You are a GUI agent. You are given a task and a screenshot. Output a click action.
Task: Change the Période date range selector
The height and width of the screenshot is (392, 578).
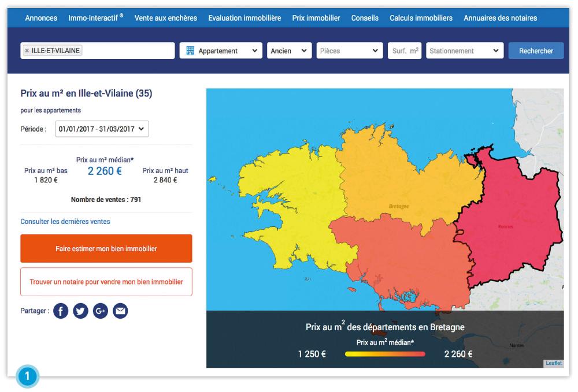click(x=102, y=129)
